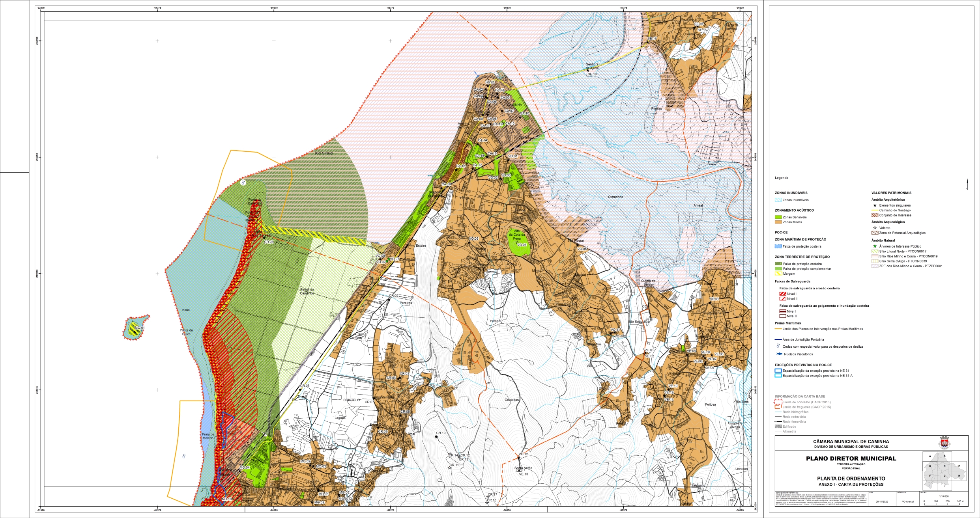Click the NE 31 blue outlined box

(x=778, y=371)
